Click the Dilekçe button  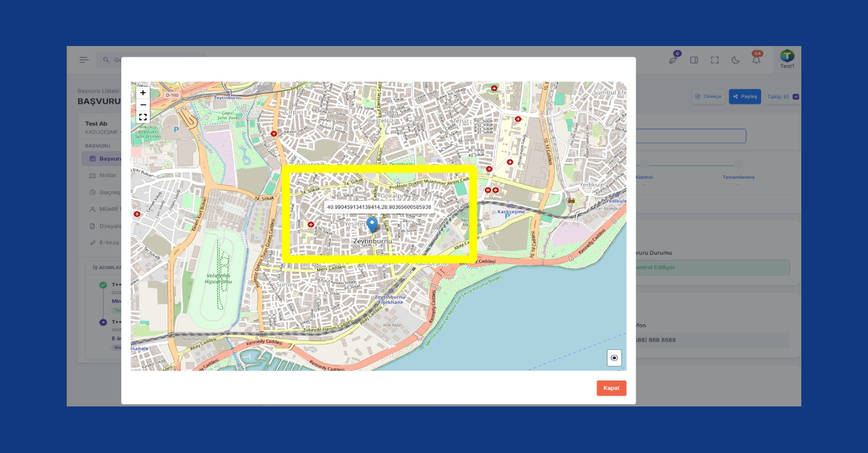click(x=709, y=96)
